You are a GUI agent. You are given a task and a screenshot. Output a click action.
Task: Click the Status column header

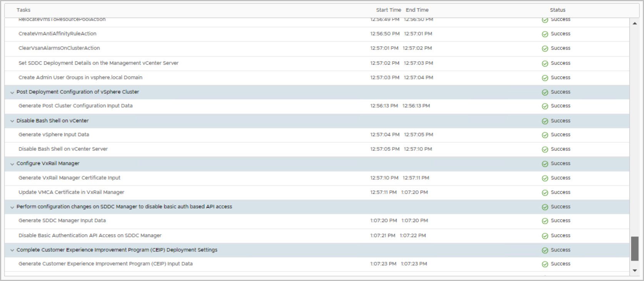click(557, 10)
